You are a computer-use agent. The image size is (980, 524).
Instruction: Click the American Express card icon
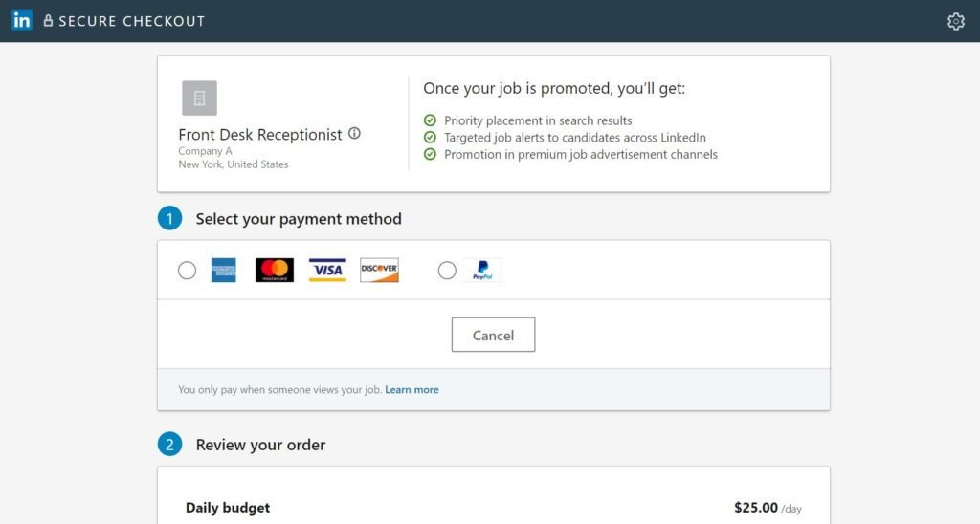point(224,271)
